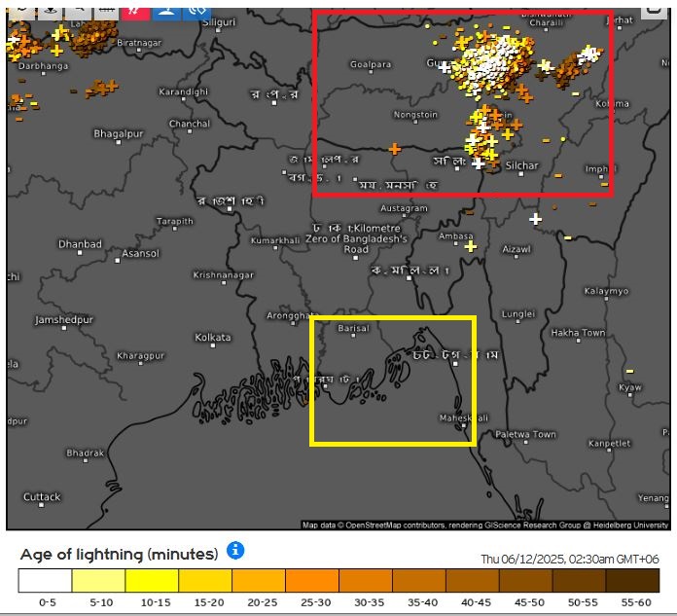Image resolution: width=677 pixels, height=616 pixels.
Task: Click the Chanchal town label
Action: tap(190, 124)
